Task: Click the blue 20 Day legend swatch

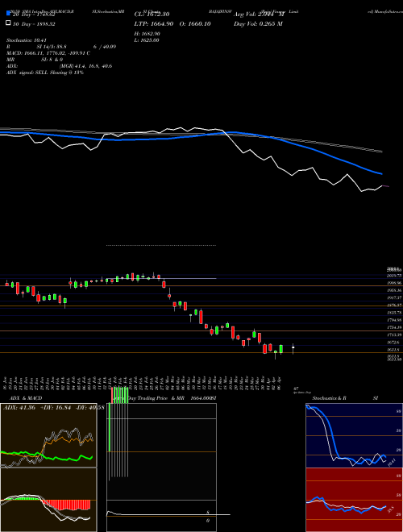Action: pyautogui.click(x=8, y=14)
